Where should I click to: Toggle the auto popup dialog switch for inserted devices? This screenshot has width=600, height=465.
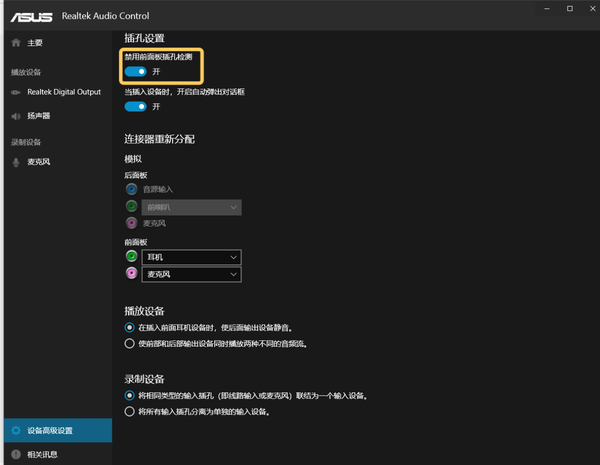click(x=136, y=106)
